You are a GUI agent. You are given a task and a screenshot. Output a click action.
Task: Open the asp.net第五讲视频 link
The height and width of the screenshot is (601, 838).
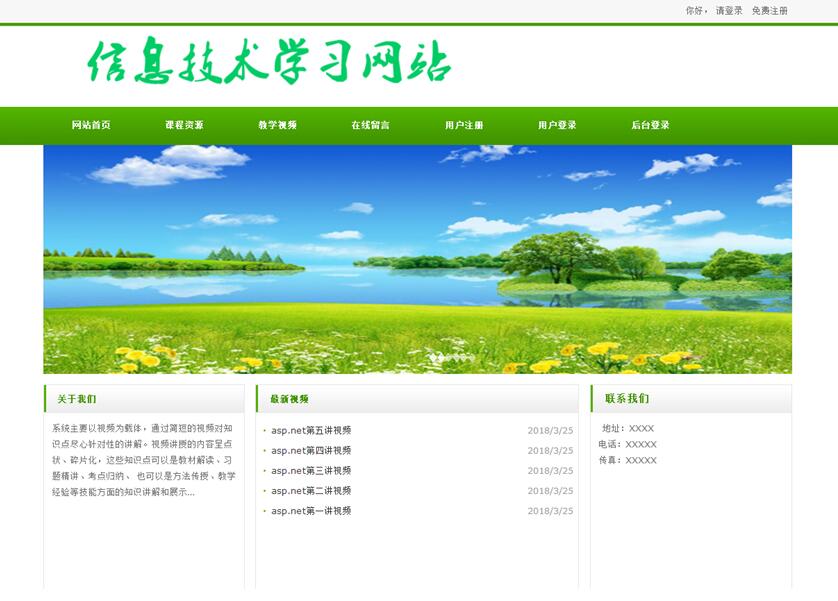pyautogui.click(x=311, y=431)
